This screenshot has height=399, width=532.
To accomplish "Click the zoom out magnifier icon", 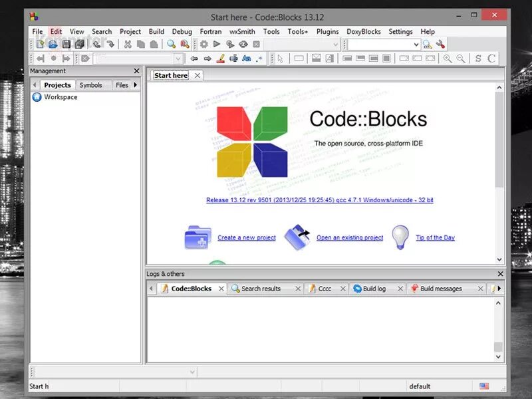I will coord(460,59).
